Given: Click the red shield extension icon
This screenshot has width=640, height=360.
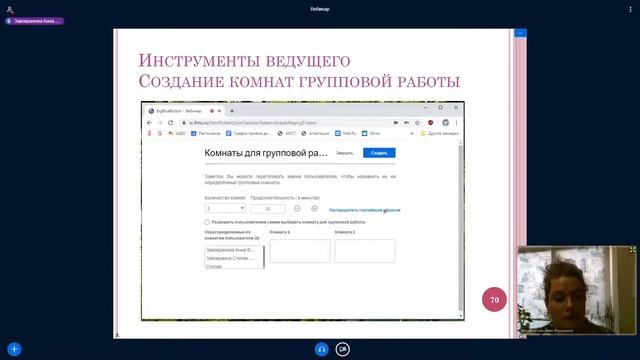Looking at the screenshot, I should point(431,122).
